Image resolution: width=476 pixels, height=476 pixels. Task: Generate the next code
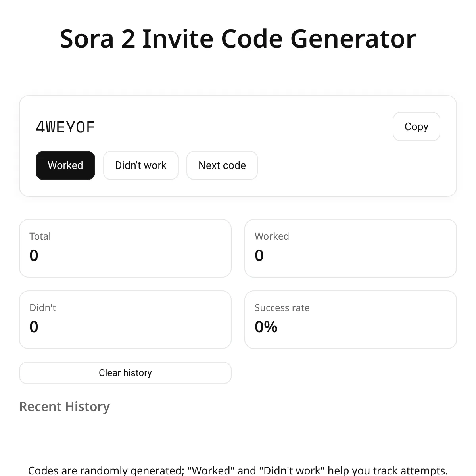click(222, 165)
